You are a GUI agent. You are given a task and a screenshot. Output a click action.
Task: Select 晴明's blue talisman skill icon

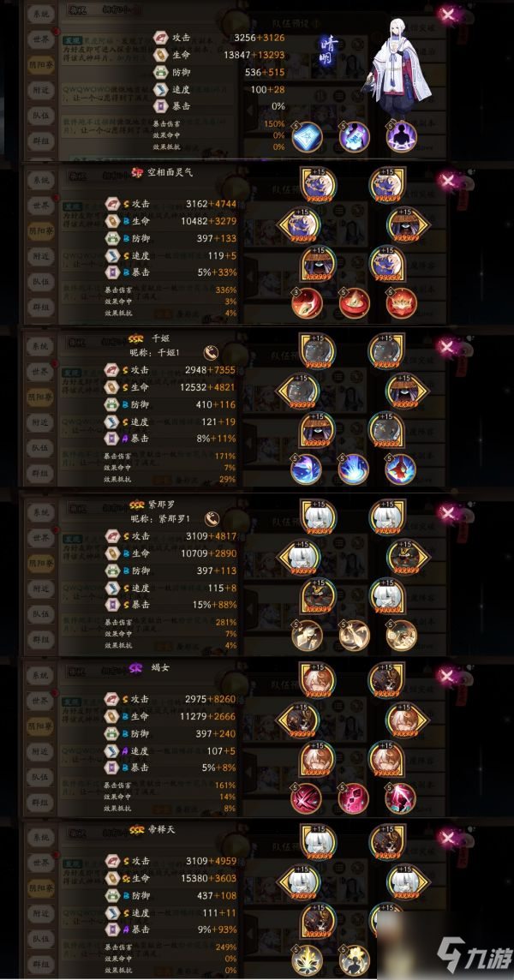point(307,136)
